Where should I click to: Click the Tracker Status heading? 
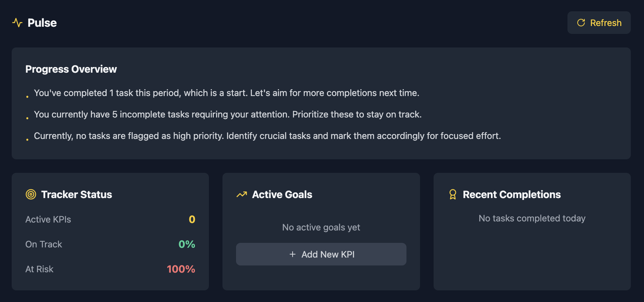click(77, 194)
